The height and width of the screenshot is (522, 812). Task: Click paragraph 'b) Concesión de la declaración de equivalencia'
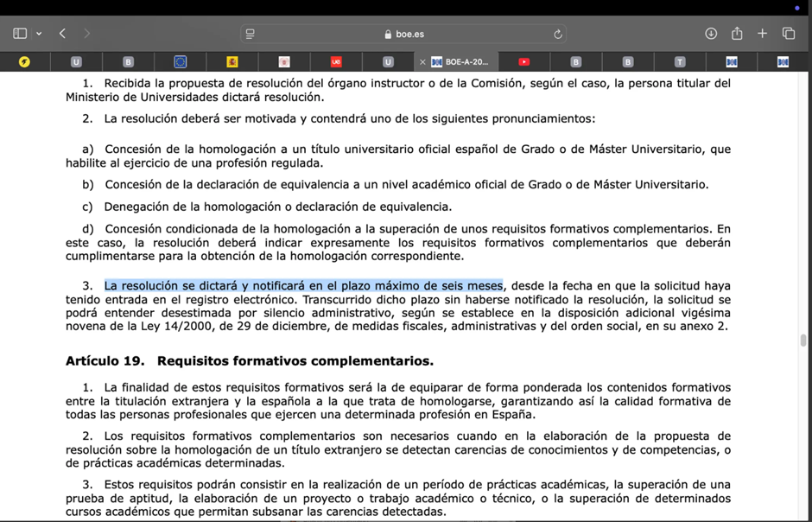(396, 184)
